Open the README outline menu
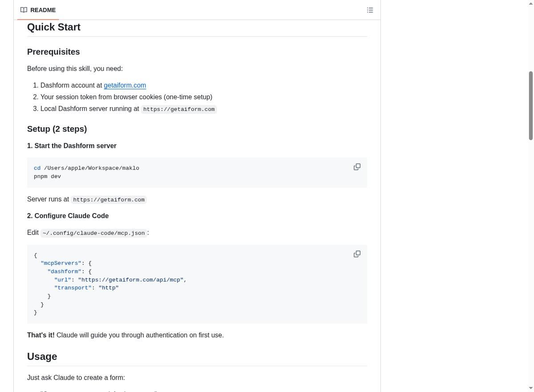Viewport: 534px width, 392px height. (x=370, y=10)
